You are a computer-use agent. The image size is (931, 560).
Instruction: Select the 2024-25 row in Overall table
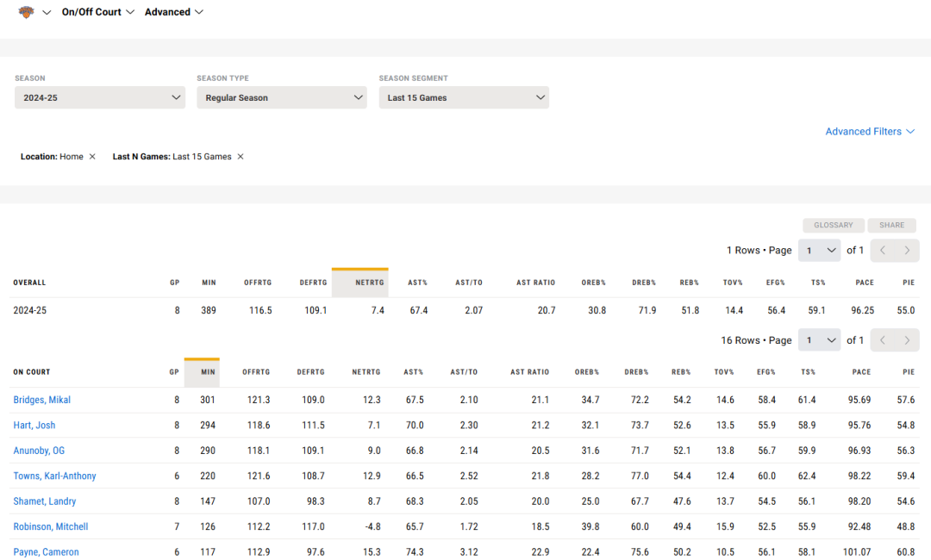[465, 310]
